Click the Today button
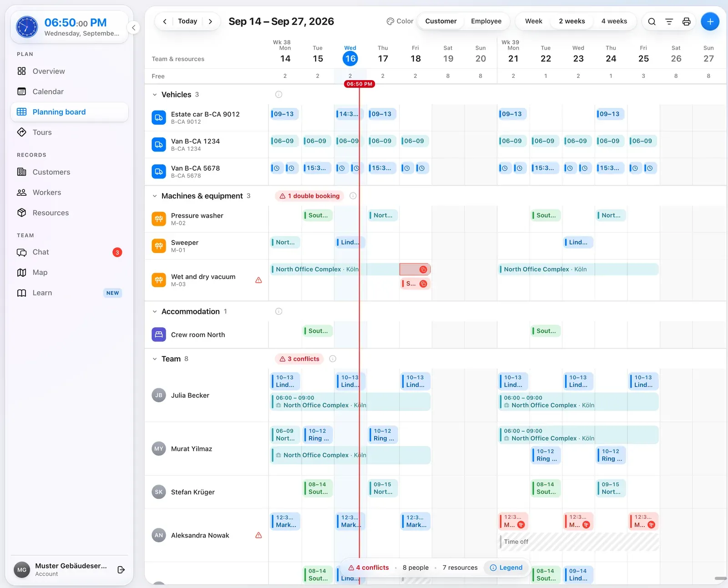Viewport: 728px width, 588px height. (187, 21)
